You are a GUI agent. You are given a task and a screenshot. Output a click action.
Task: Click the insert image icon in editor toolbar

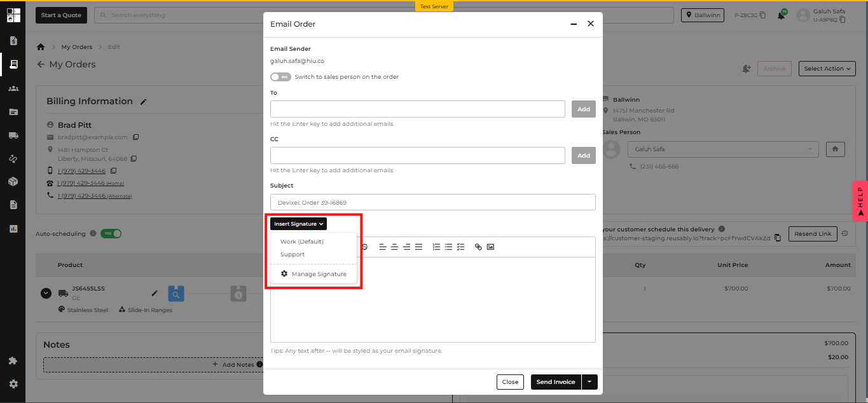click(490, 247)
